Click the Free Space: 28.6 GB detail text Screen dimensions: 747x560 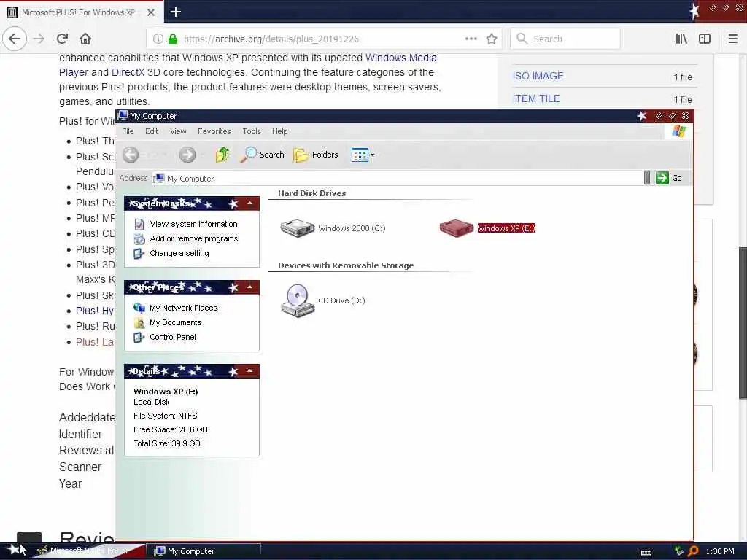tap(170, 429)
